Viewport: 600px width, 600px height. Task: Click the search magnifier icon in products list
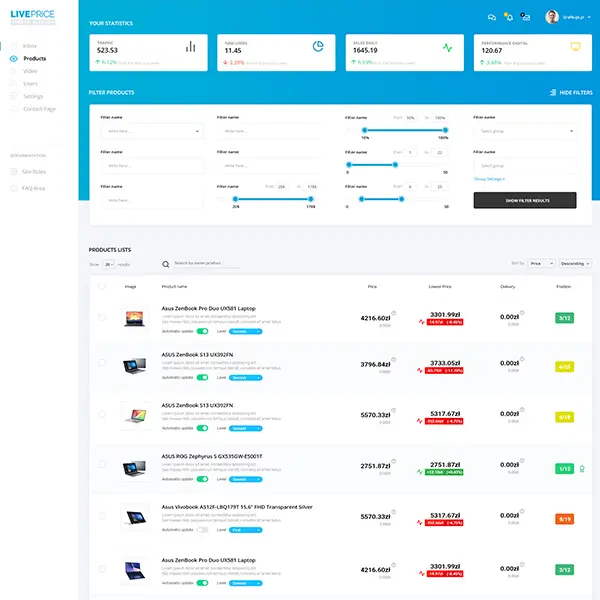166,264
